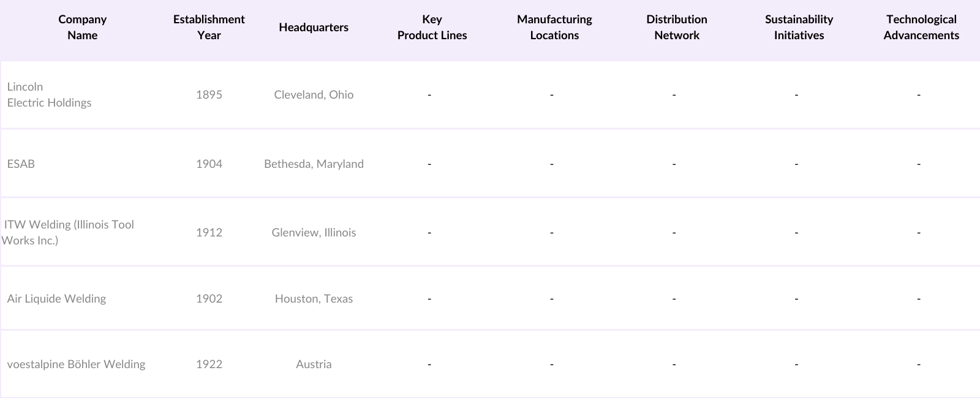Select the ITW Welding company cell

(x=67, y=233)
